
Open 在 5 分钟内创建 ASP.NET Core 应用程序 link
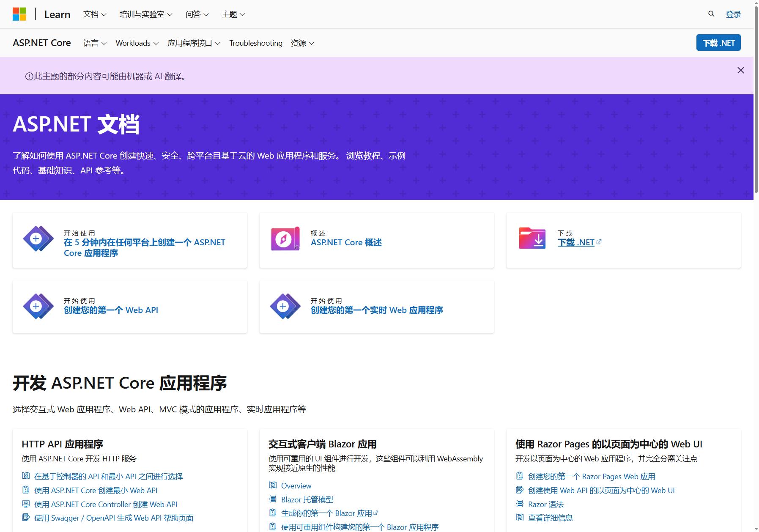145,247
